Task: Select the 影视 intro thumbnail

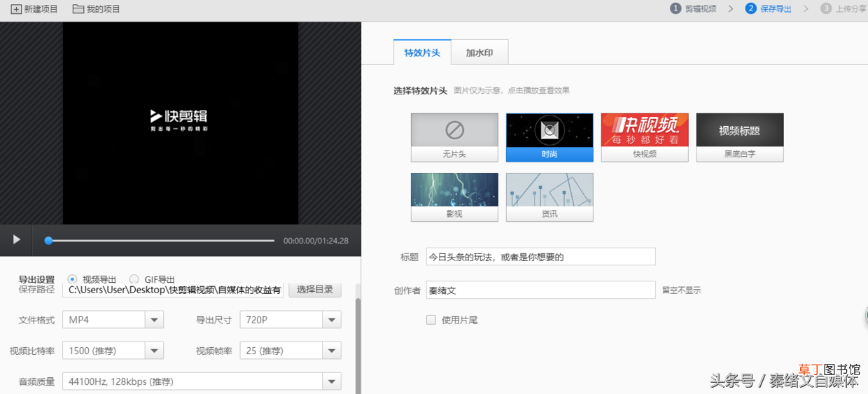Action: click(x=454, y=197)
